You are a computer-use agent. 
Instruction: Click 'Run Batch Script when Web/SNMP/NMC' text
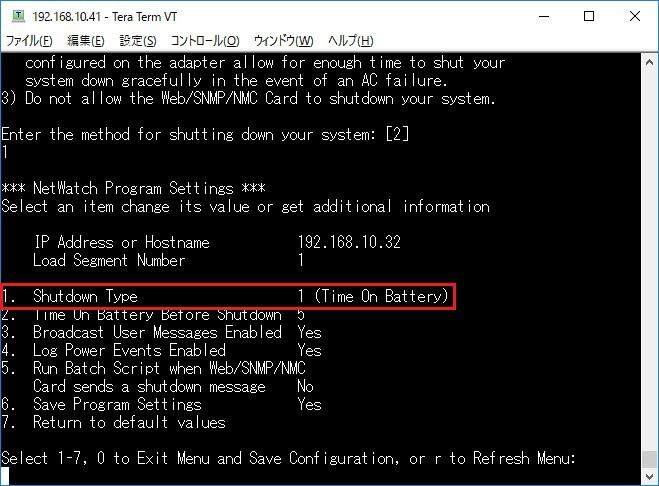(169, 368)
